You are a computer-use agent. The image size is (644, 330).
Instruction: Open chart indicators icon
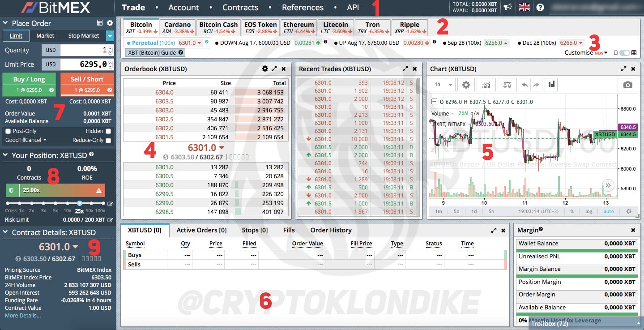486,85
